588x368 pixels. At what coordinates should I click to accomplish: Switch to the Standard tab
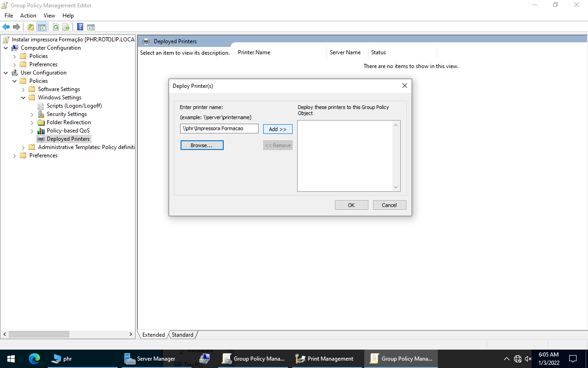coord(182,335)
